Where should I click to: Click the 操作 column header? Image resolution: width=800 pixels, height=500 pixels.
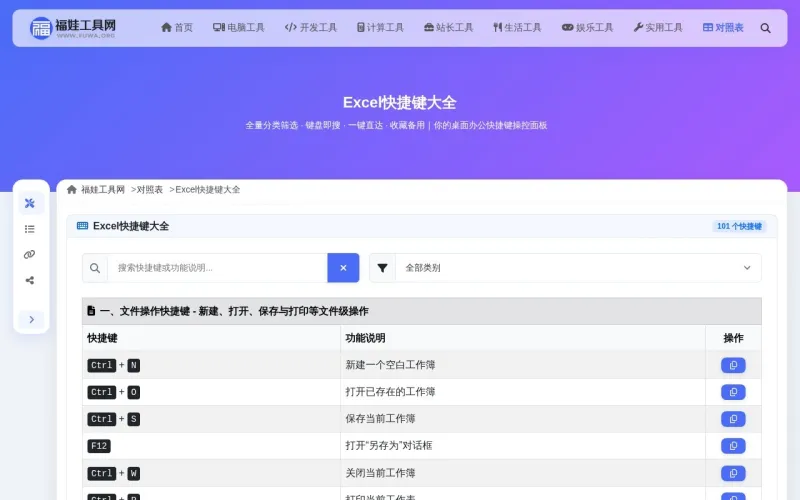(x=733, y=338)
